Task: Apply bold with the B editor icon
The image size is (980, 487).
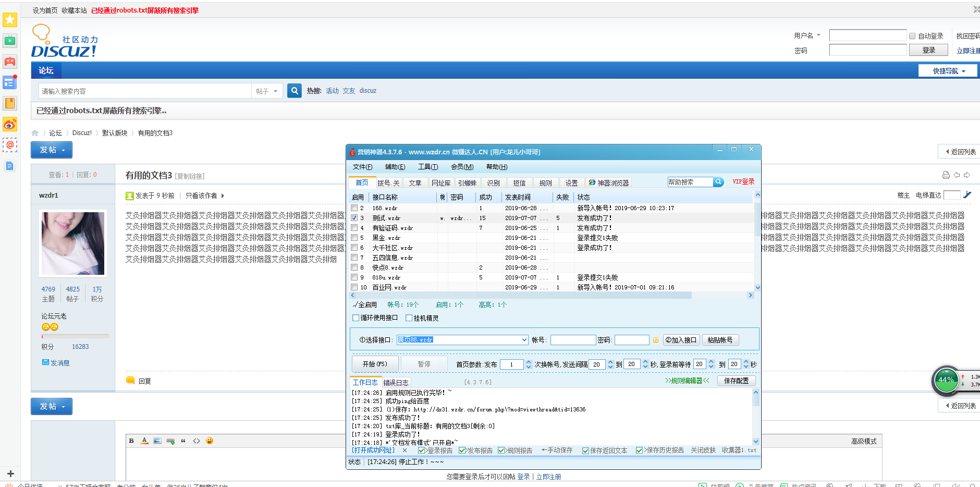Action: click(131, 441)
